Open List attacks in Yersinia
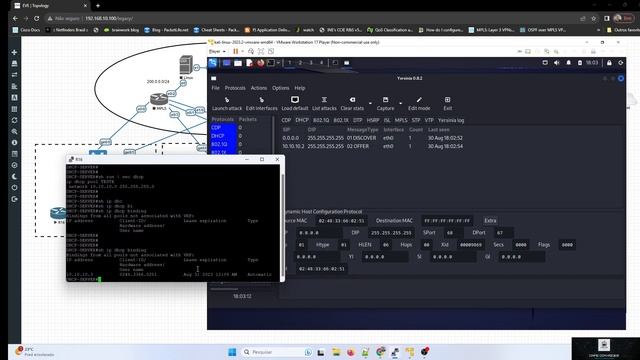Image resolution: width=640 pixels, height=360 pixels. [x=324, y=104]
